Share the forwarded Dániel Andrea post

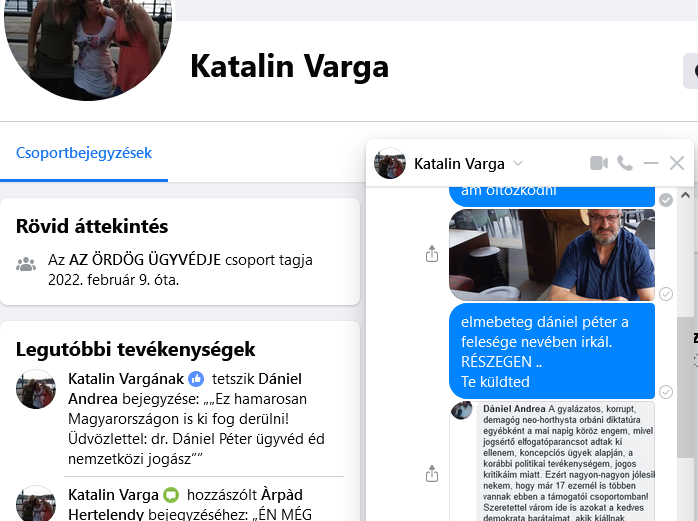pyautogui.click(x=432, y=473)
